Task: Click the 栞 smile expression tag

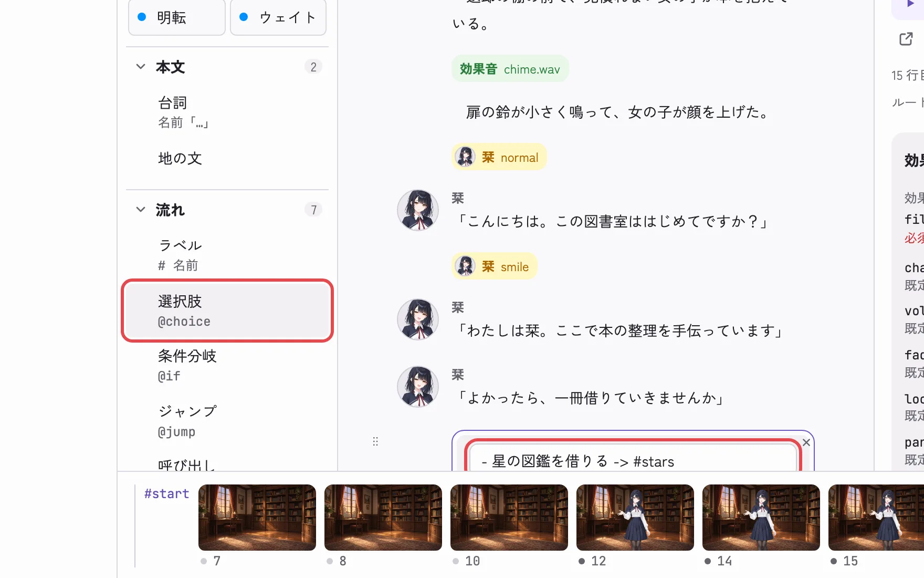Action: [494, 266]
